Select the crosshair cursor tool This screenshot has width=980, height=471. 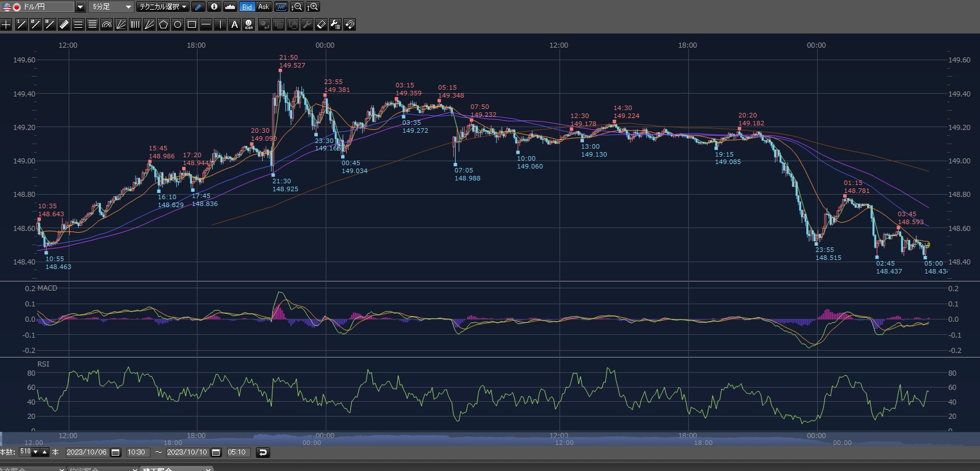(6, 24)
